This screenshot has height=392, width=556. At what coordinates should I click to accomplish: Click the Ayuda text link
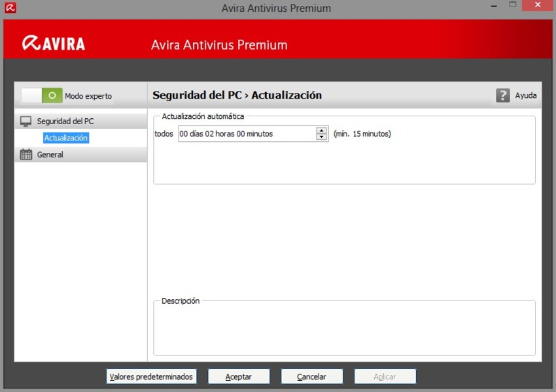pos(525,95)
